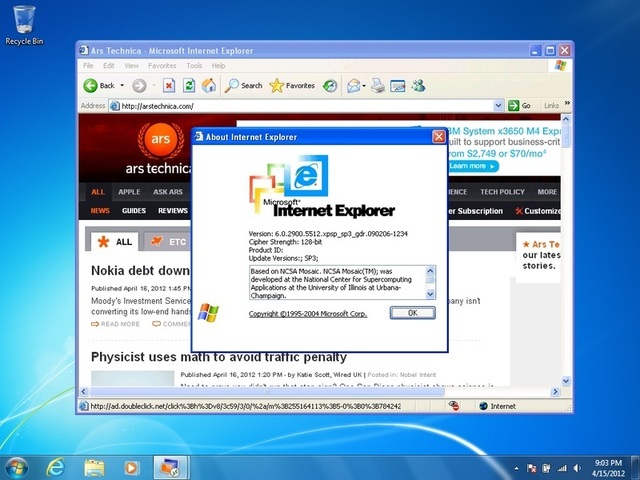Stop page loading with the red X icon

tap(169, 86)
